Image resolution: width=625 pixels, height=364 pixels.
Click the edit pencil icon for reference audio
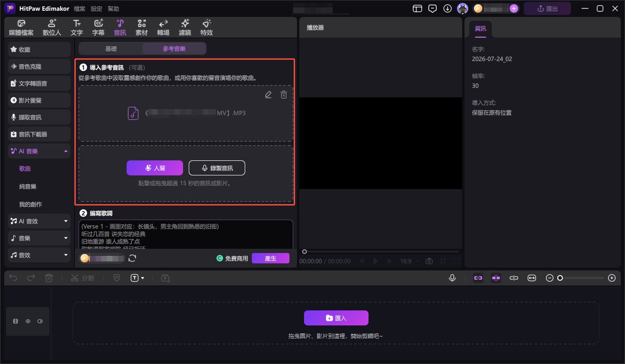coord(268,95)
